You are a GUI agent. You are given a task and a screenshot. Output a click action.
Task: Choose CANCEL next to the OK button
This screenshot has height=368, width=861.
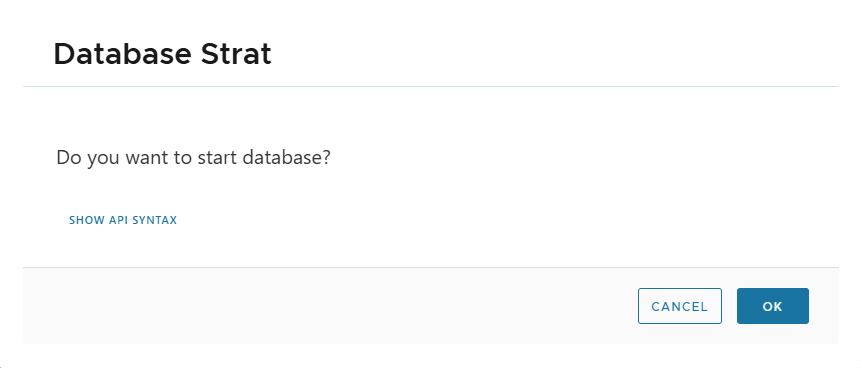[680, 306]
